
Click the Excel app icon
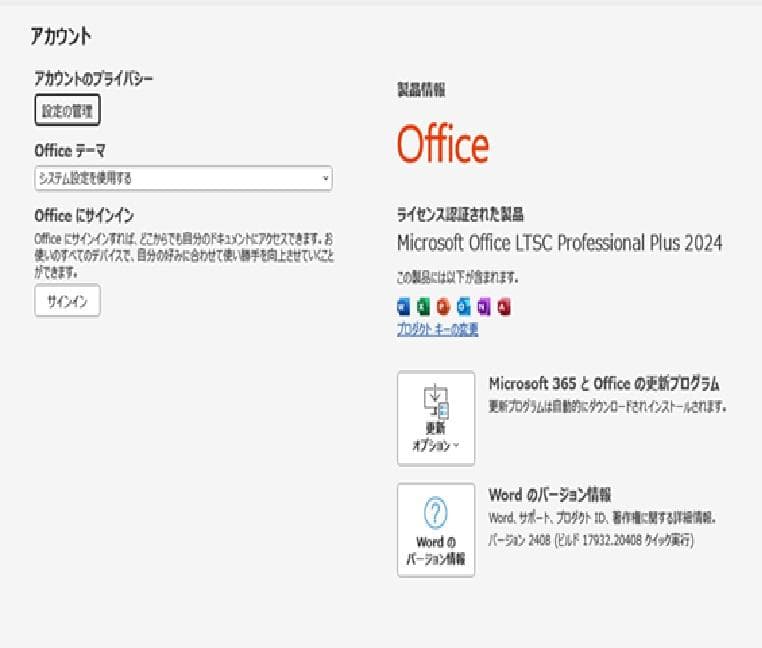click(x=423, y=307)
